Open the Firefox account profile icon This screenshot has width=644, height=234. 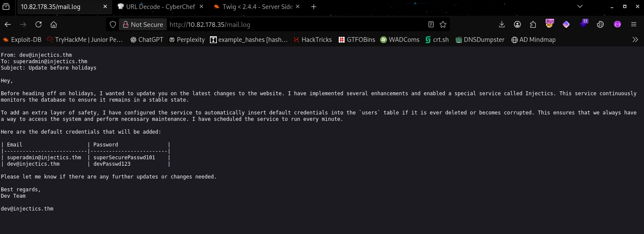517,24
